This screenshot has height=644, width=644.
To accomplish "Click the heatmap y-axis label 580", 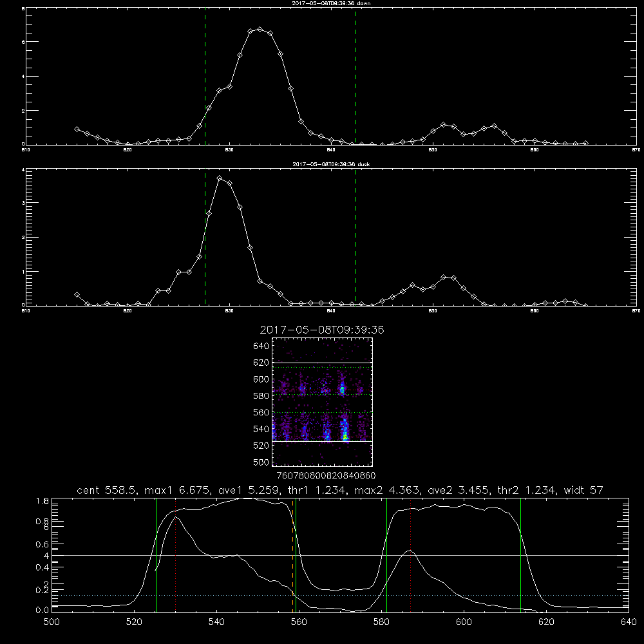I will 261,396.
